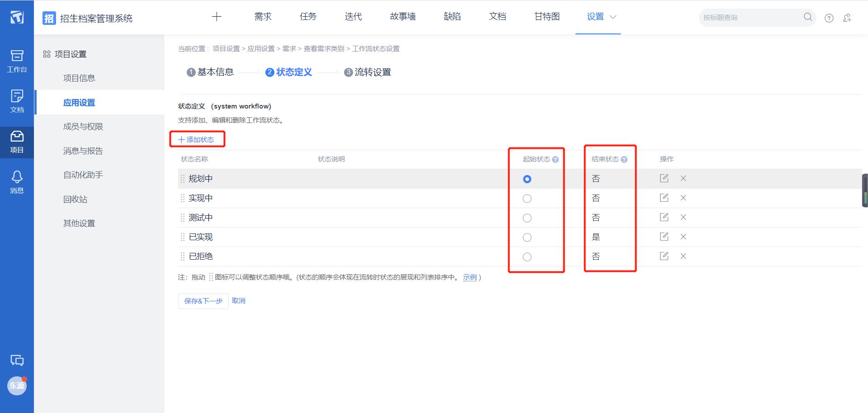Click the plus create icon in top bar
868x413 pixels.
point(217,17)
